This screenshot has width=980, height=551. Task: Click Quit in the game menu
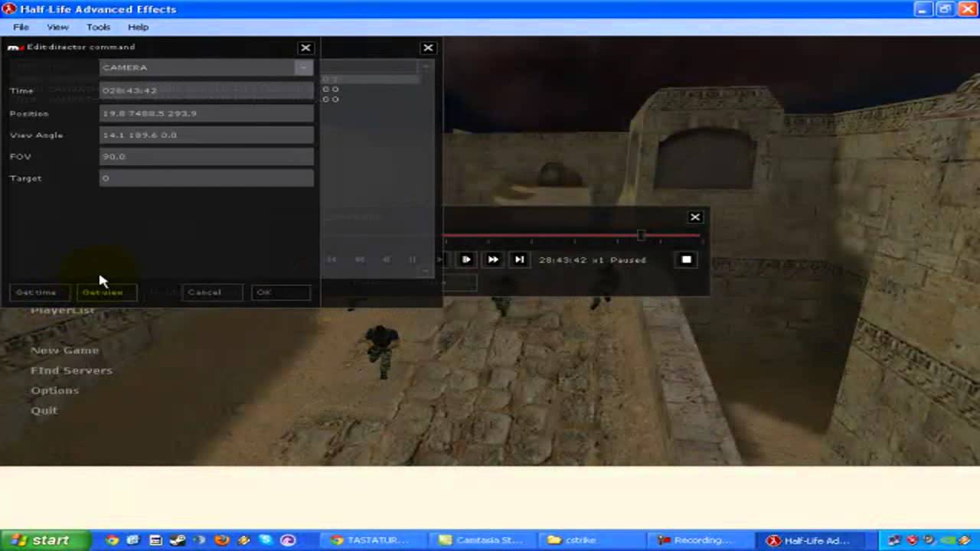[44, 410]
